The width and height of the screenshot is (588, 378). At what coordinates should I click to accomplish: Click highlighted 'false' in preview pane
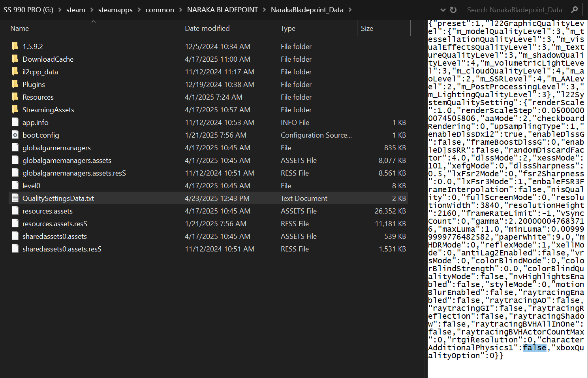(x=535, y=348)
